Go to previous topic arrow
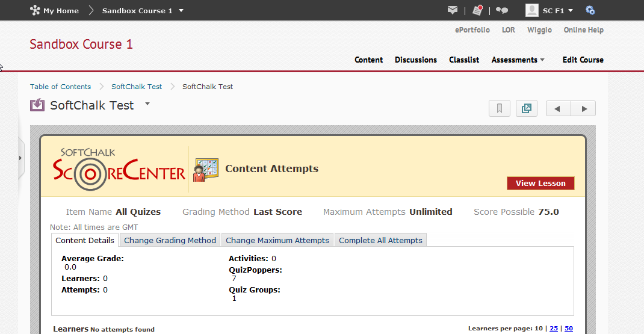 click(x=558, y=108)
